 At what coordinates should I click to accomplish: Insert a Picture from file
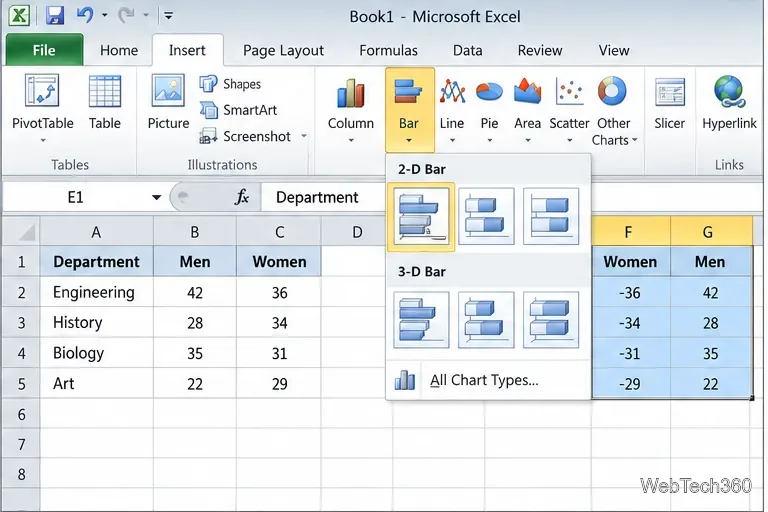coord(168,103)
